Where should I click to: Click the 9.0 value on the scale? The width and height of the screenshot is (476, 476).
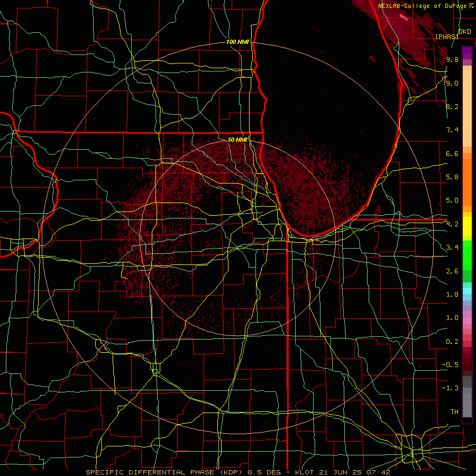452,83
